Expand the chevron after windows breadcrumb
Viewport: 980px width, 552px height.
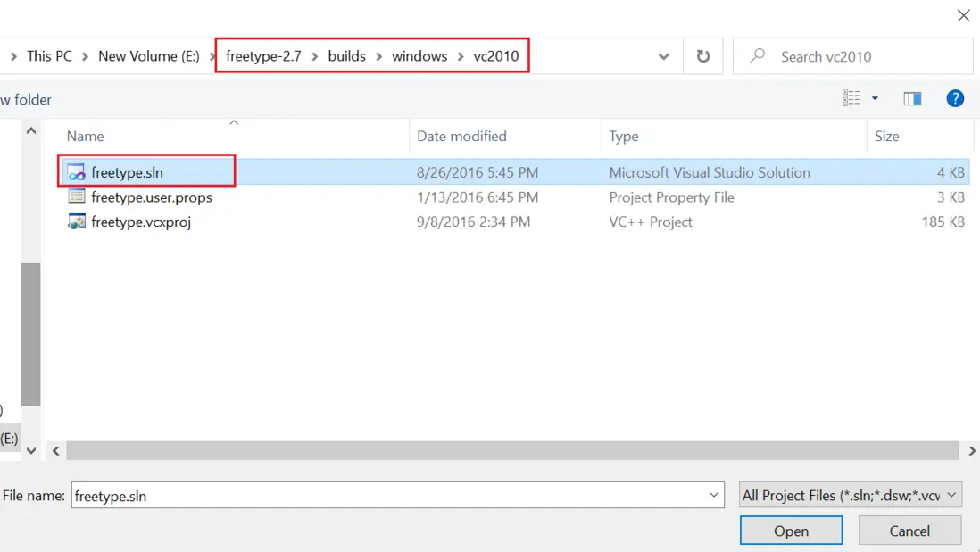pos(461,56)
